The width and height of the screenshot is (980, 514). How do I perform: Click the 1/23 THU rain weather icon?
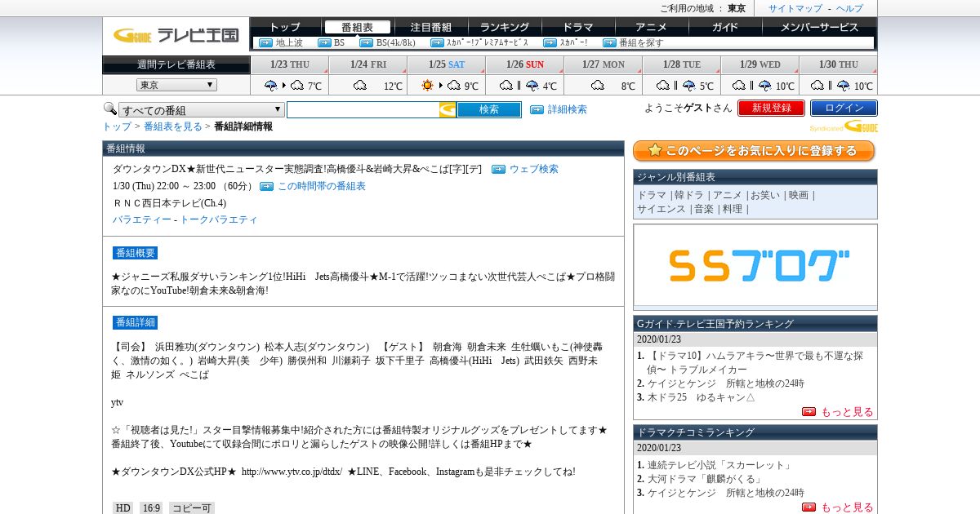[271, 85]
